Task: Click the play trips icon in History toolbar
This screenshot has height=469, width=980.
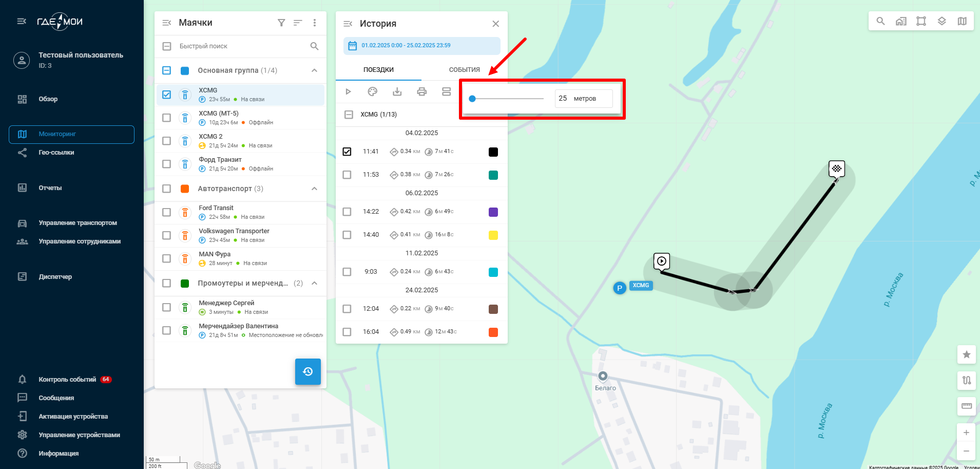Action: tap(348, 92)
